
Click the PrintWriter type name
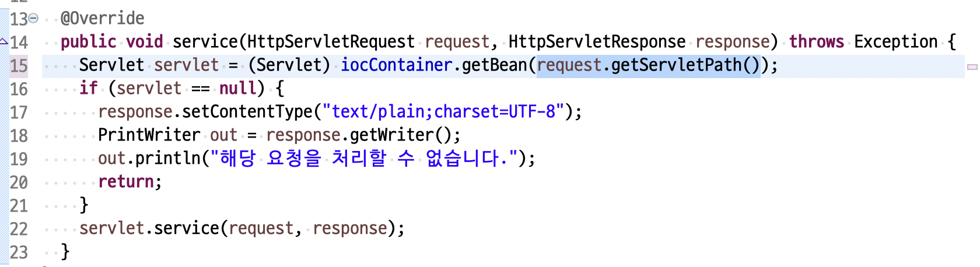pos(149,135)
